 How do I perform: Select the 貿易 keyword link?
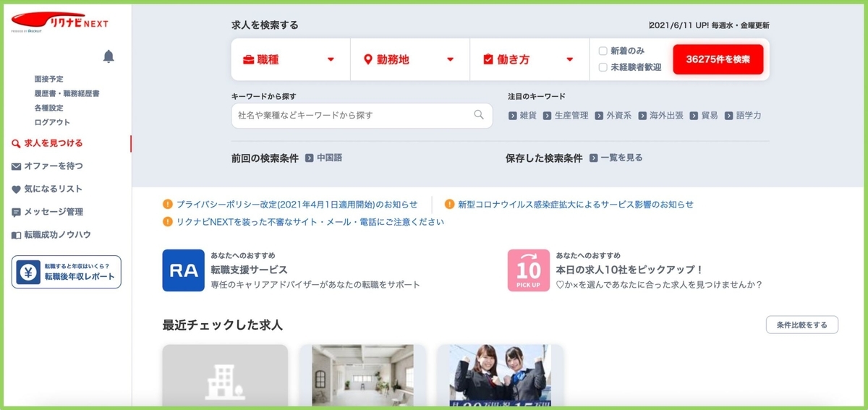(x=709, y=116)
